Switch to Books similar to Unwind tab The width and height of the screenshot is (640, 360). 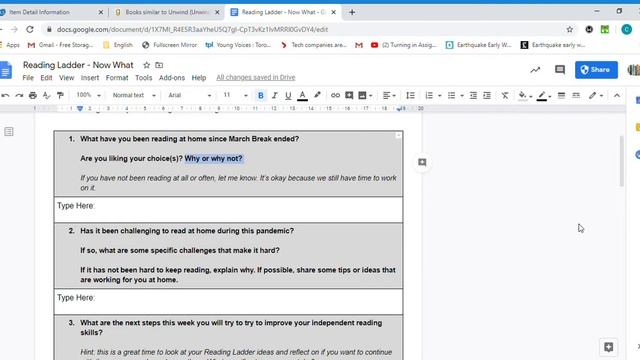[x=167, y=12]
